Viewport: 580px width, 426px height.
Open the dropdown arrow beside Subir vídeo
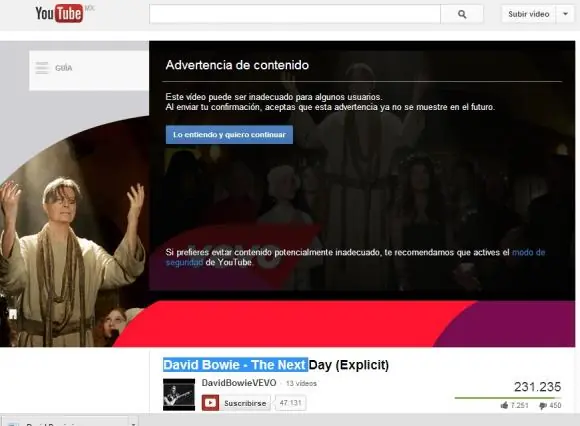pyautogui.click(x=565, y=14)
